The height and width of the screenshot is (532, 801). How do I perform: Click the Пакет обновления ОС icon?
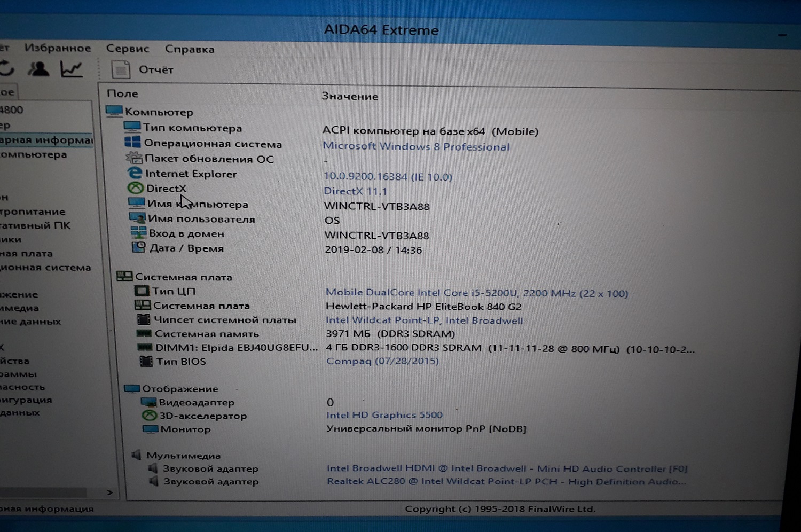(x=133, y=158)
